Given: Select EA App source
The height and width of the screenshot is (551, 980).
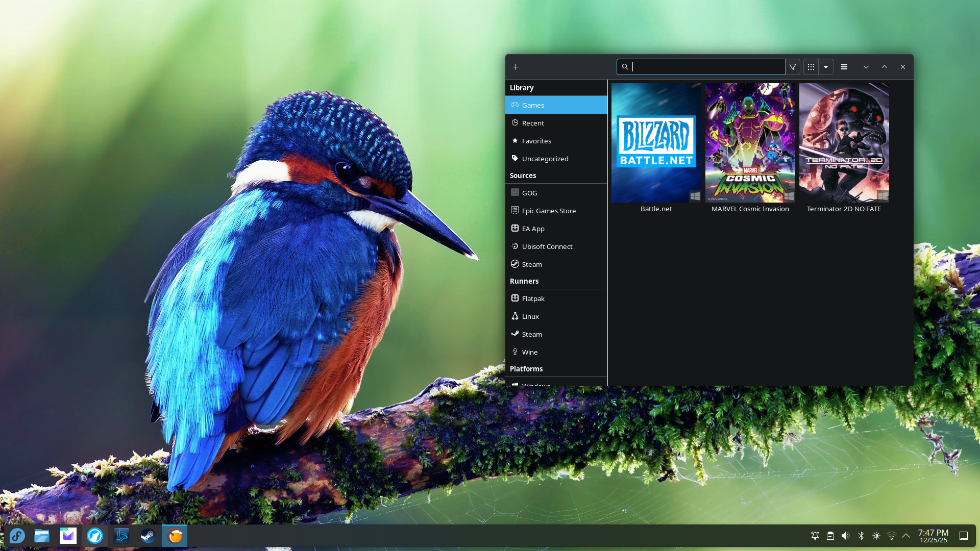Looking at the screenshot, I should tap(533, 229).
